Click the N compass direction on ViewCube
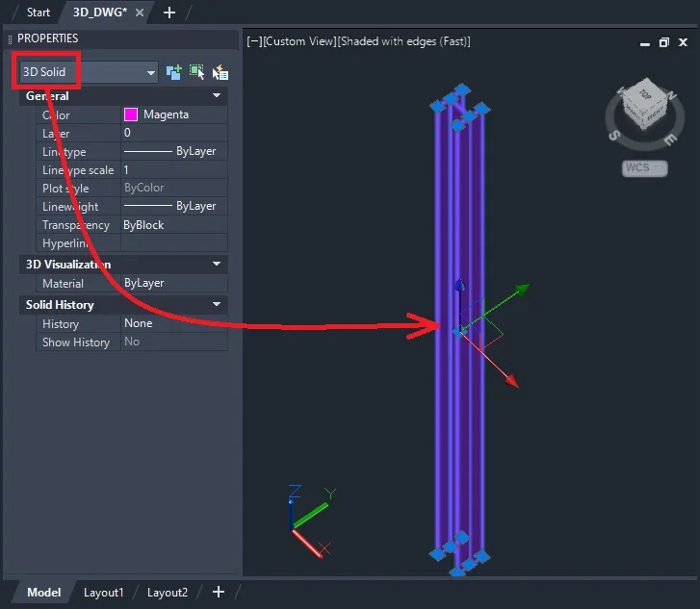700x609 pixels. click(x=672, y=95)
